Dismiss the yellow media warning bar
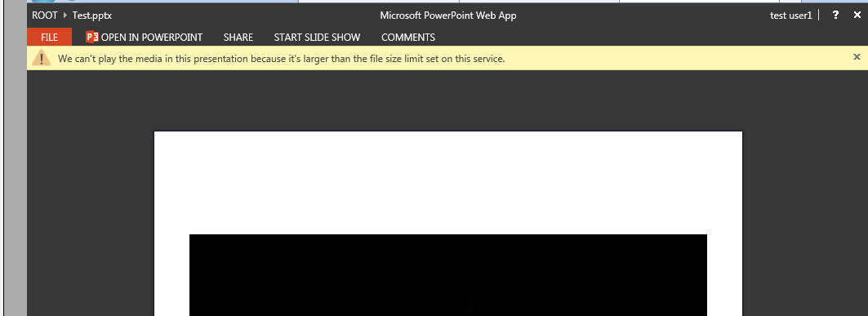The image size is (868, 316). pos(857,56)
